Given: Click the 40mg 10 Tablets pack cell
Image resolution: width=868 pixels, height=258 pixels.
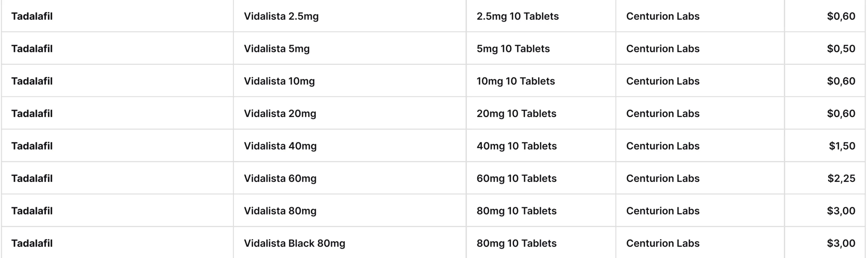Looking at the screenshot, I should tap(516, 146).
